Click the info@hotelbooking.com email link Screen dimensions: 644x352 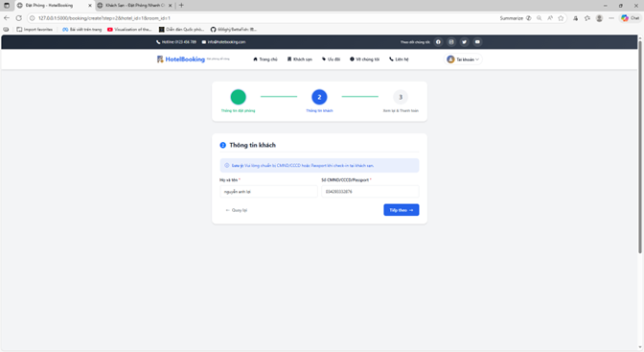pos(224,42)
